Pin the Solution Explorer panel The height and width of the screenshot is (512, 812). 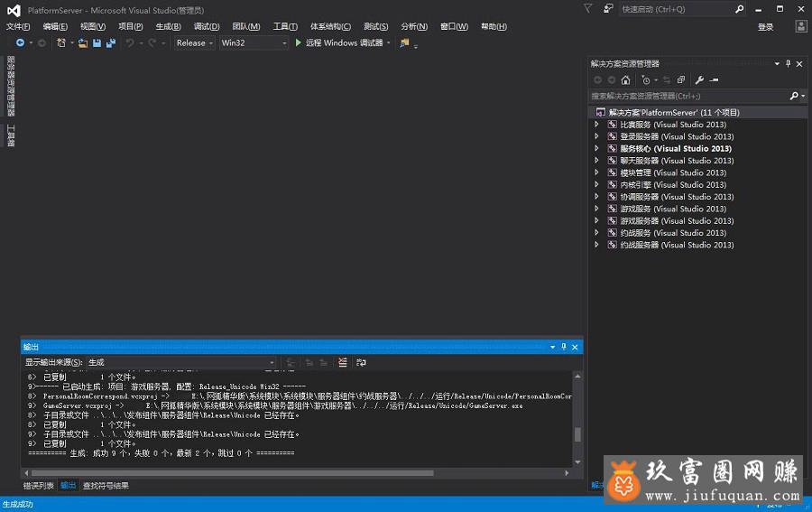click(x=789, y=64)
